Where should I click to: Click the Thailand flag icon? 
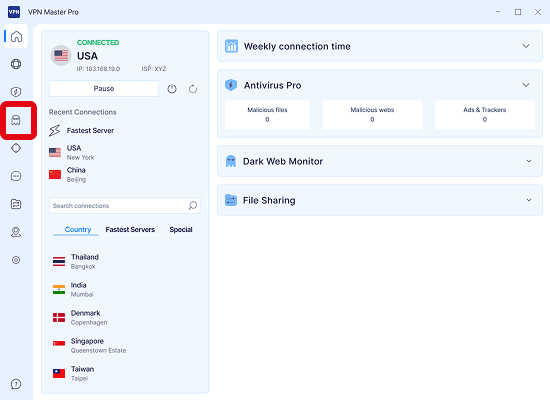[59, 261]
